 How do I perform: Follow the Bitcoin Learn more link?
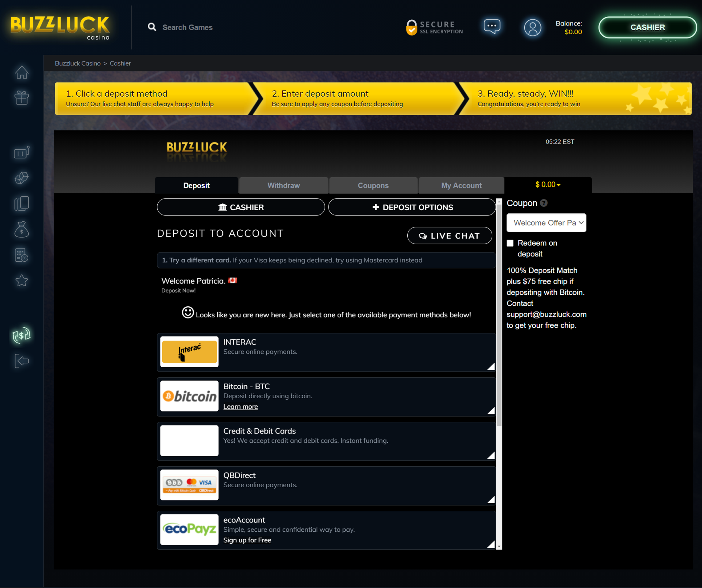click(x=241, y=406)
